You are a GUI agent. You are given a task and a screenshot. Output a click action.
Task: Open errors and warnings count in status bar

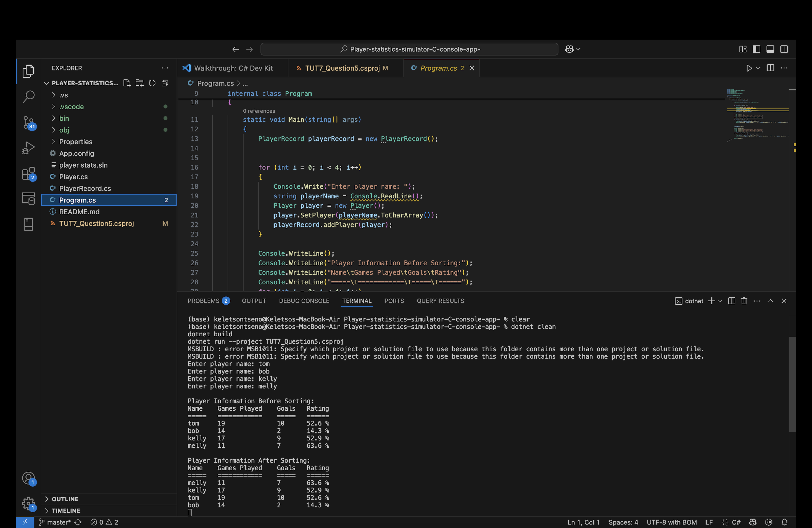pos(104,522)
